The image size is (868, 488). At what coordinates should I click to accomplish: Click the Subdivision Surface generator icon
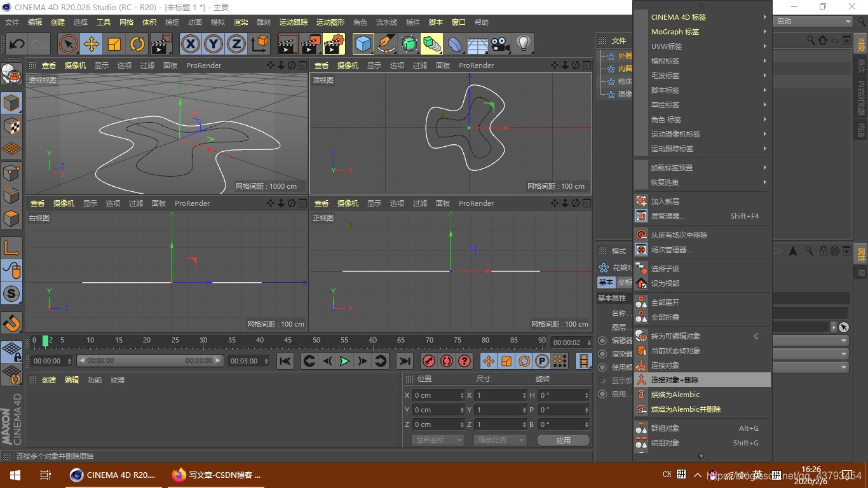(409, 44)
